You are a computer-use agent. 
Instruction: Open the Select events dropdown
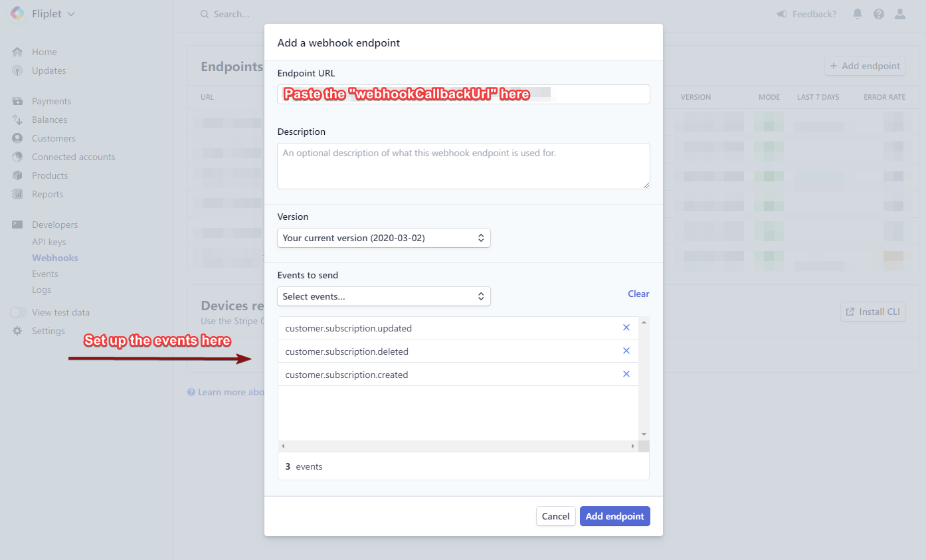[x=383, y=296]
